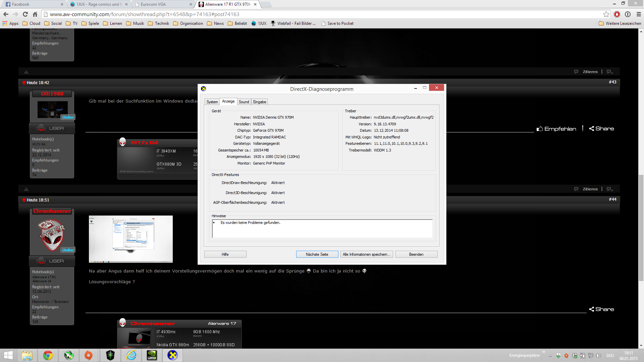Click the Hilfe button
Viewport: 644px width, 362px height.
pos(225,254)
